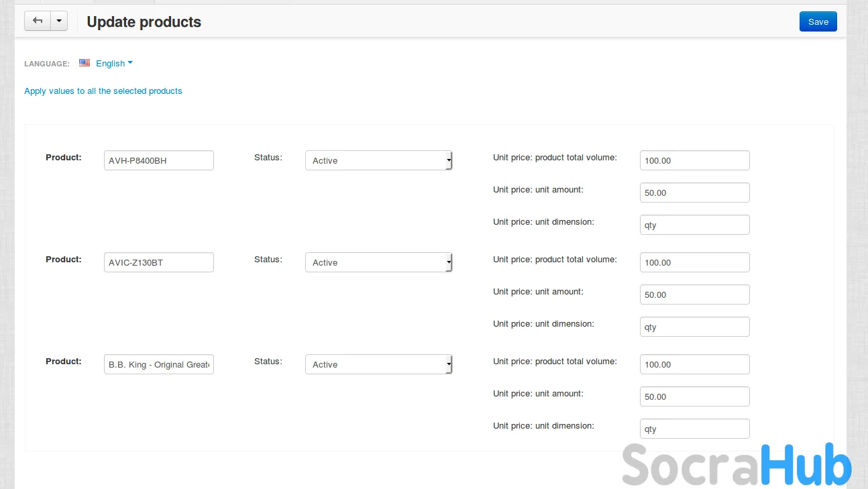Select unit dimension field for AVIC-Z130BT
Screen dimensions: 868x489
point(694,327)
